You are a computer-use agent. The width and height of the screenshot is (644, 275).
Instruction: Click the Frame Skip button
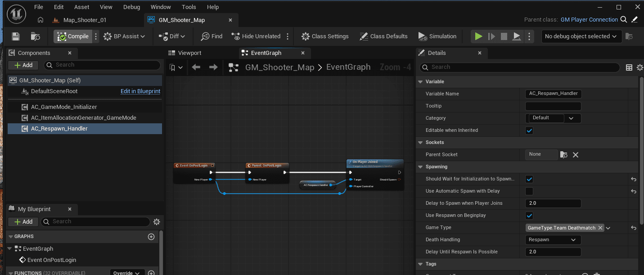pos(491,36)
